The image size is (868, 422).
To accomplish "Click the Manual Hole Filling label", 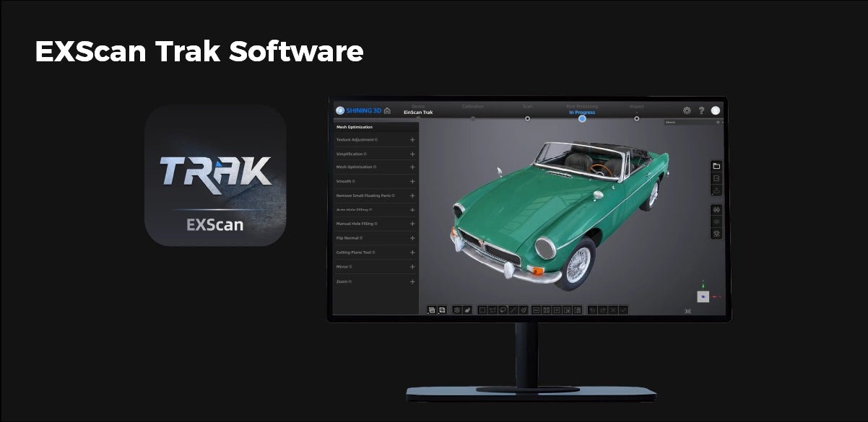I will click(x=355, y=224).
